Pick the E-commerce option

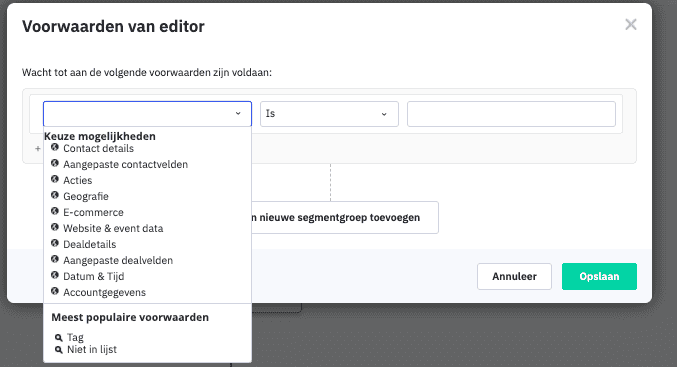[x=93, y=212]
